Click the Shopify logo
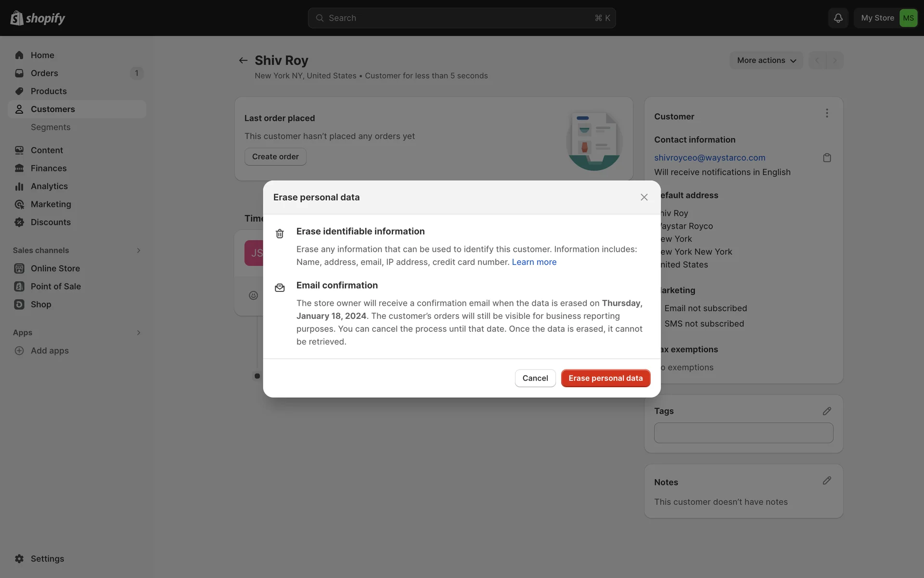 (x=38, y=18)
